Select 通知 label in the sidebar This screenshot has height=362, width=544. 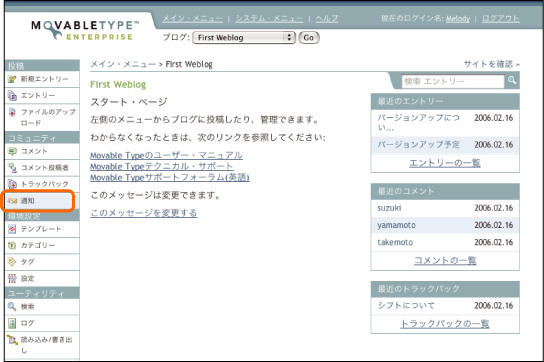(x=27, y=201)
